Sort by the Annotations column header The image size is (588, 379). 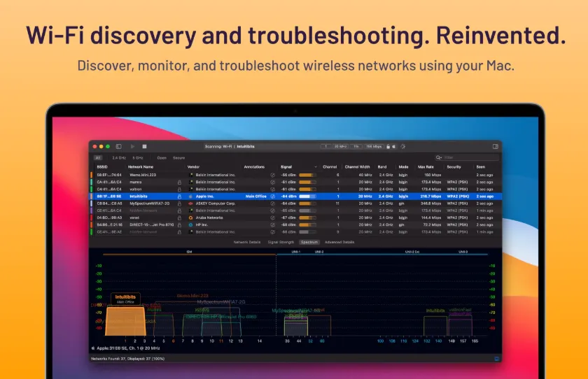tap(254, 167)
